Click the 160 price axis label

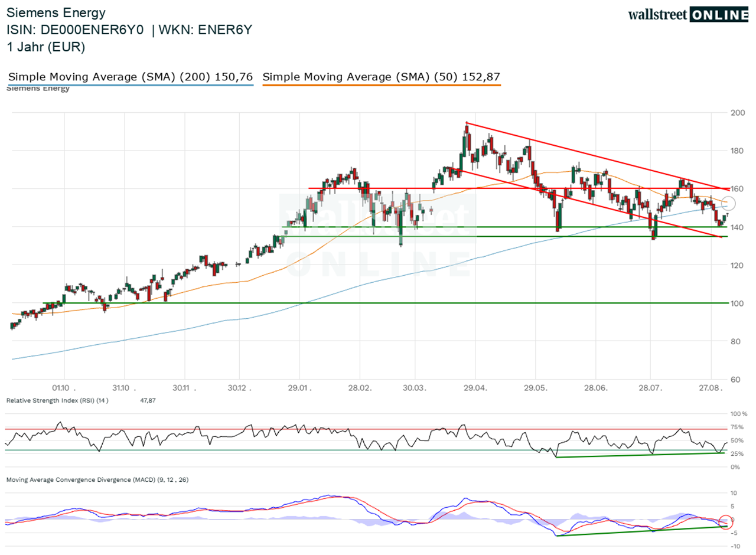pos(738,189)
